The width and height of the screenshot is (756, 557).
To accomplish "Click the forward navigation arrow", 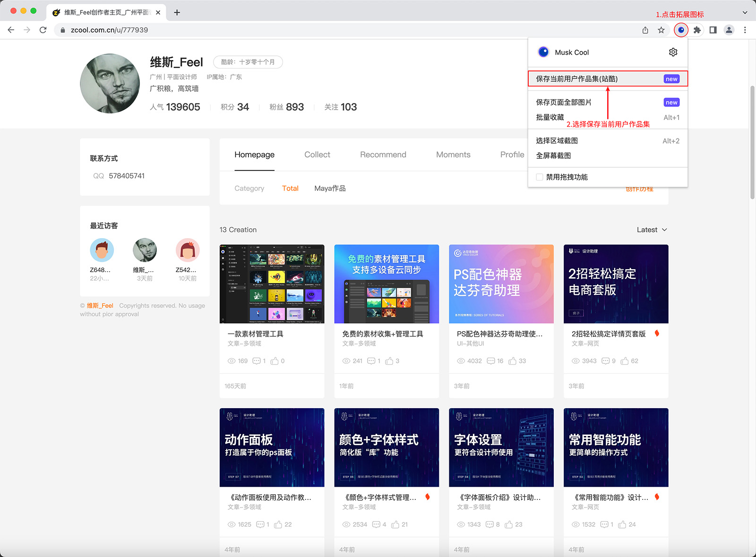I will 27,30.
